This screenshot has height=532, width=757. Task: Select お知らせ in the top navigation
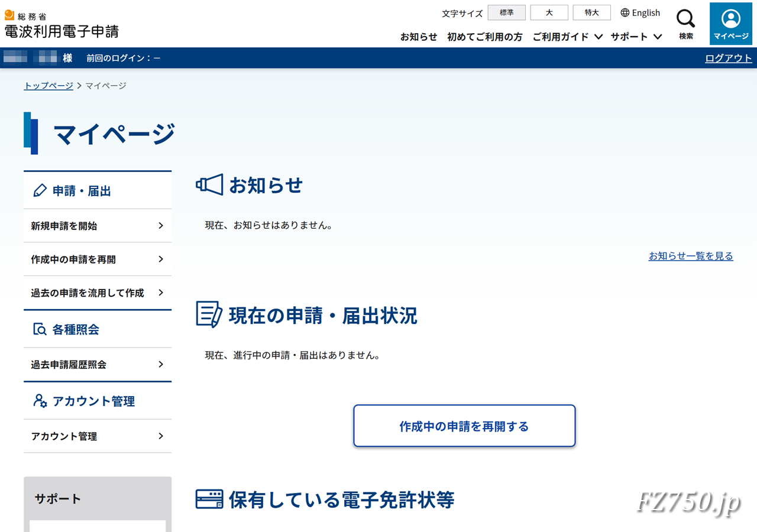point(419,37)
